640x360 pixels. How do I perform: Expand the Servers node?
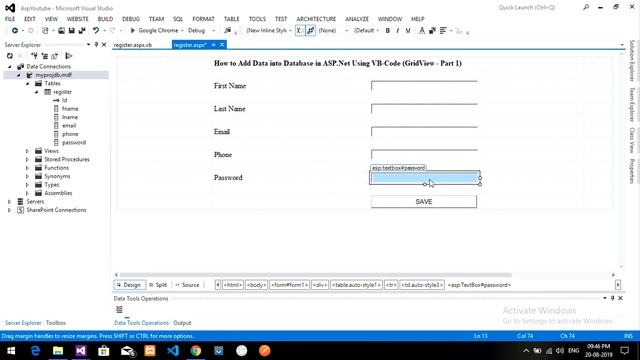[x=10, y=202]
